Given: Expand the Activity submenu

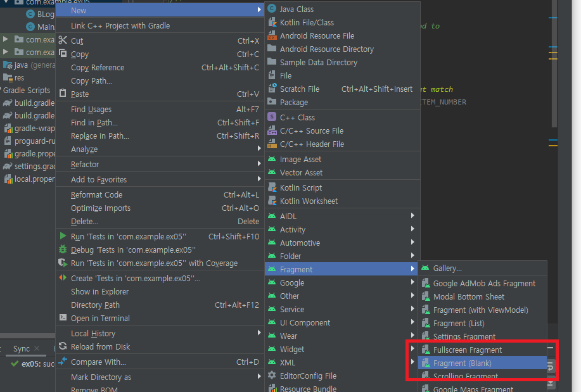Looking at the screenshot, I should (x=343, y=229).
